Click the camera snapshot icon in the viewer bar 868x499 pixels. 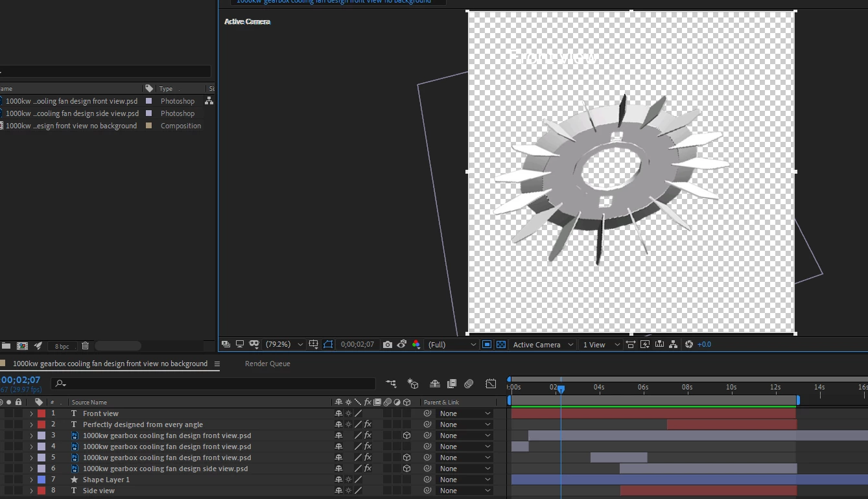[388, 345]
